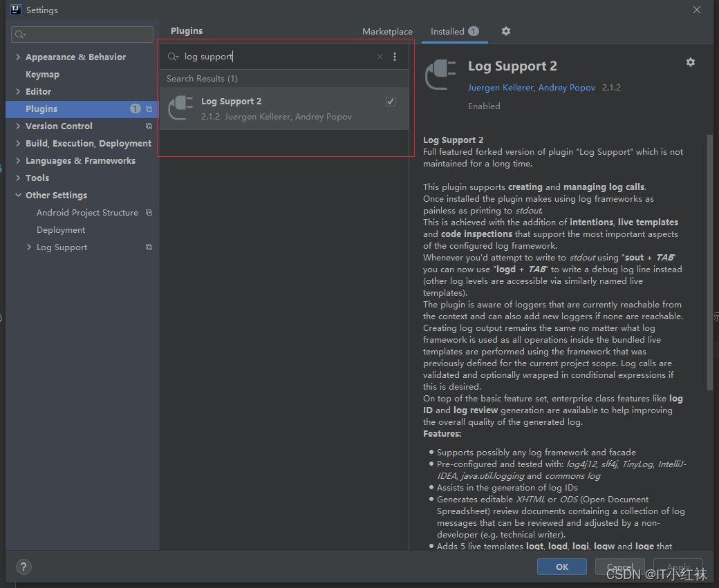Viewport: 719px width, 588px height.
Task: Expand the Log Support settings node
Action: click(x=29, y=247)
